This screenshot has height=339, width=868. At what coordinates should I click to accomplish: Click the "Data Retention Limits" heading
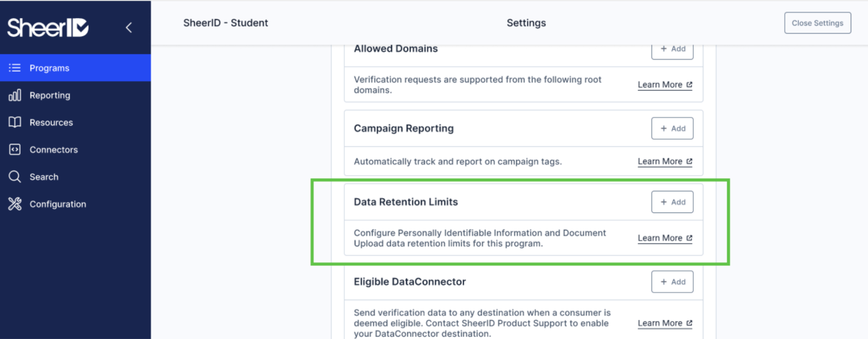[406, 202]
